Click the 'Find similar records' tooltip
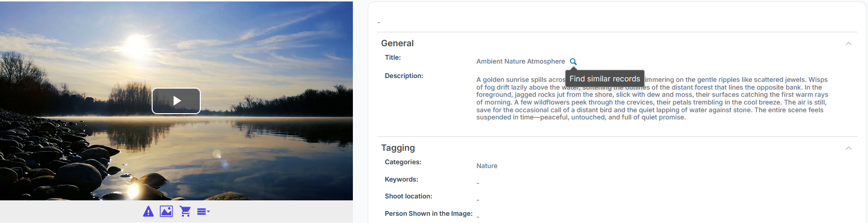The width and height of the screenshot is (868, 223). [605, 79]
